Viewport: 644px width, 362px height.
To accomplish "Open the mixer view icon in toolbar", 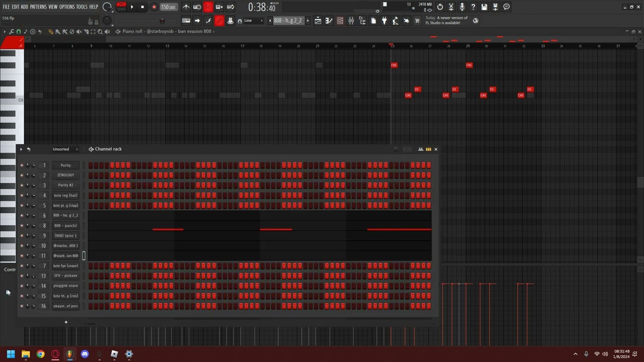I will click(351, 21).
